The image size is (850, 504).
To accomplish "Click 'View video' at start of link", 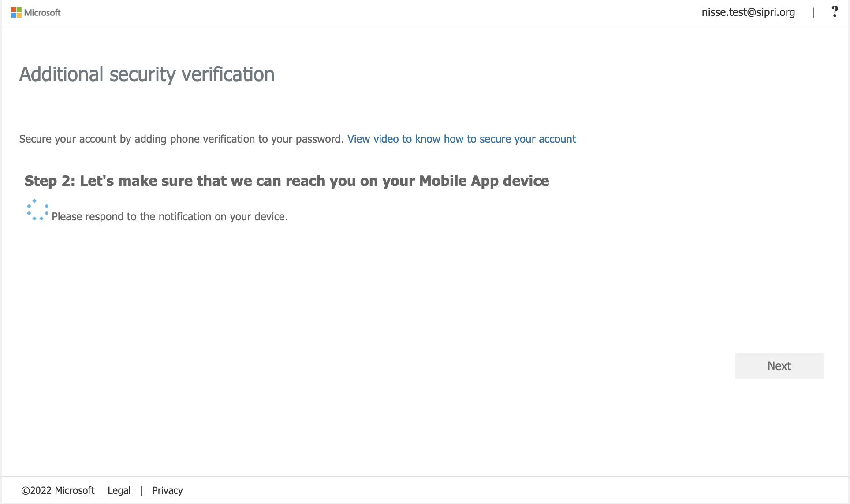I will pyautogui.click(x=373, y=139).
